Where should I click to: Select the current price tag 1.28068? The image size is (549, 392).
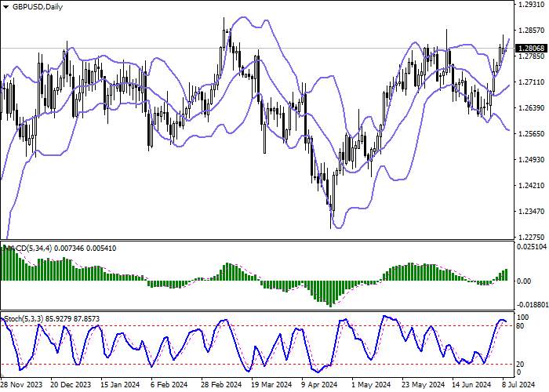[x=532, y=49]
